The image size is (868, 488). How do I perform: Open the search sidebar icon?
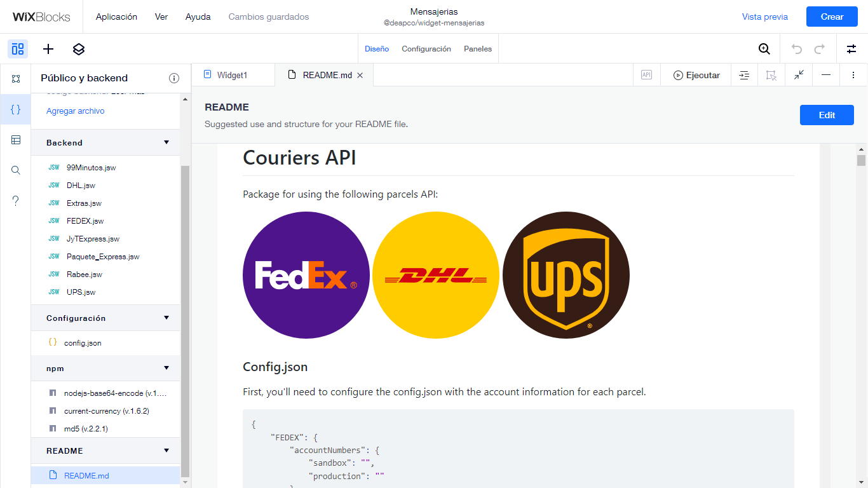[16, 170]
